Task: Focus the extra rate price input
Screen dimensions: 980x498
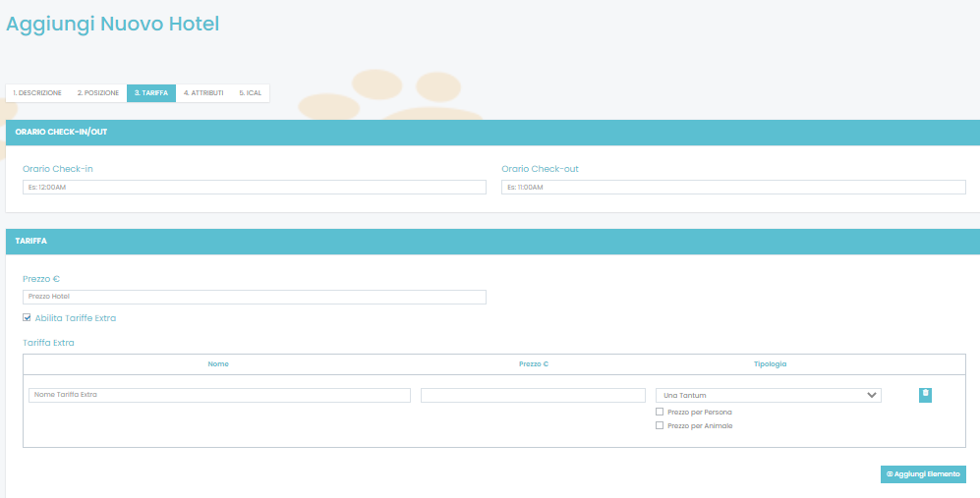Action: click(x=533, y=395)
